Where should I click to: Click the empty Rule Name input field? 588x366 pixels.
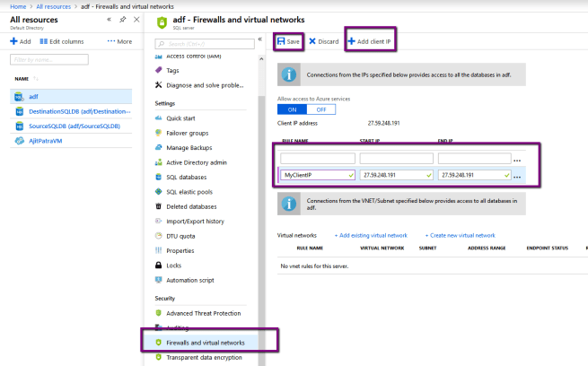coord(317,159)
